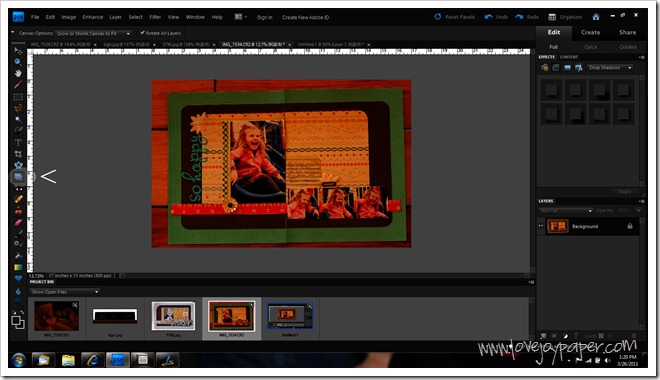
Task: Hide the Background layer visibility eye
Action: pos(541,226)
